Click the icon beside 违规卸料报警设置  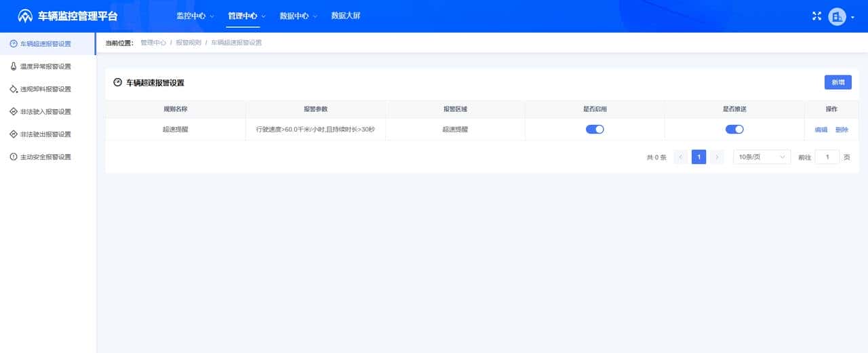14,89
